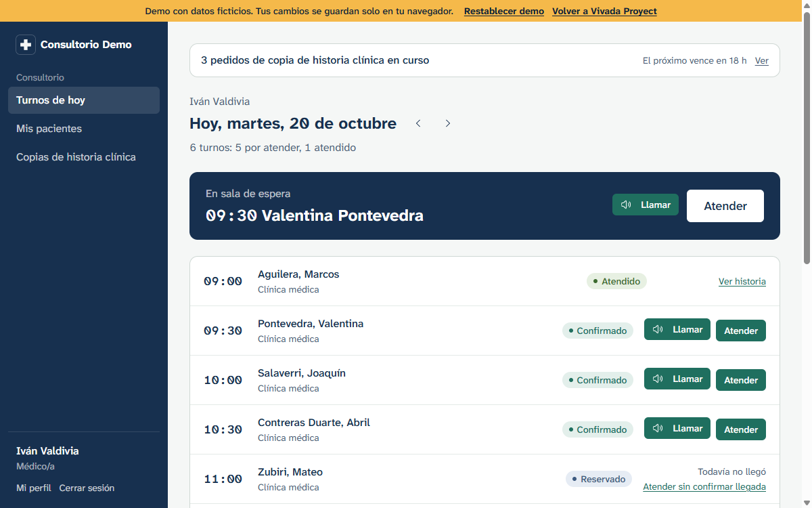Click Llamar for Salaverri, Joaquín
The image size is (812, 508).
[677, 379]
